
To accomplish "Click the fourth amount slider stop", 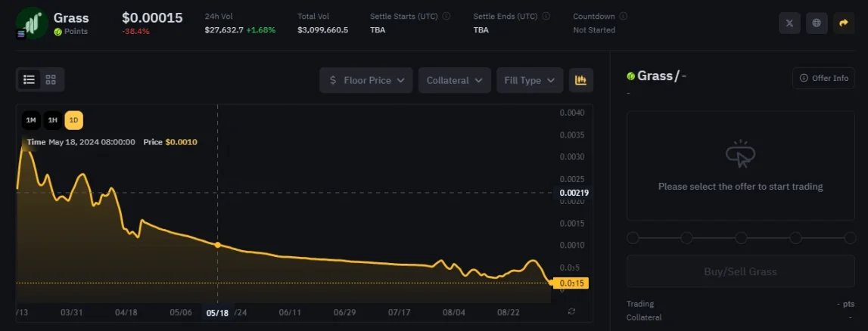I will click(x=795, y=238).
